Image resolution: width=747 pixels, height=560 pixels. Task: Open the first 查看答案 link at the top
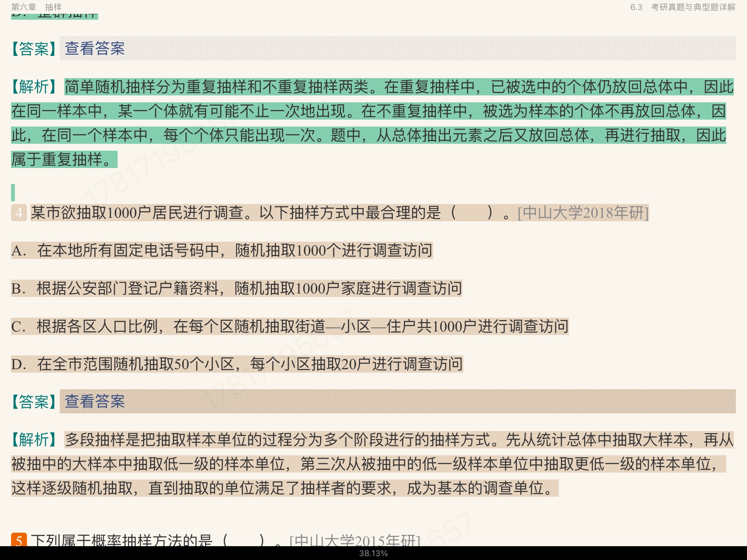(94, 48)
